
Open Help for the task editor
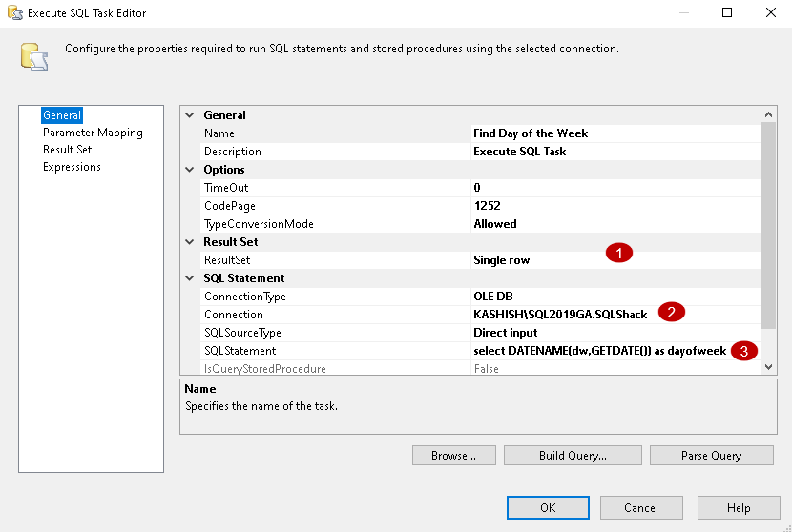(739, 508)
